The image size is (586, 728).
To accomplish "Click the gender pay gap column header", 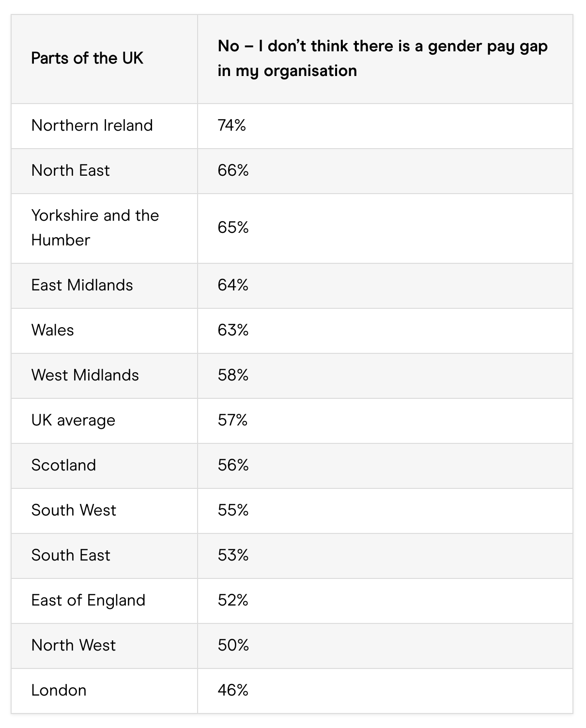I will [383, 58].
